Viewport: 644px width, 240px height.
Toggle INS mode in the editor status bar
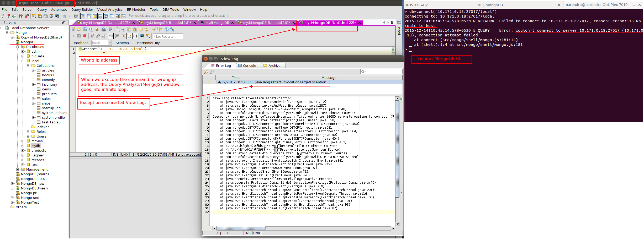116,155
